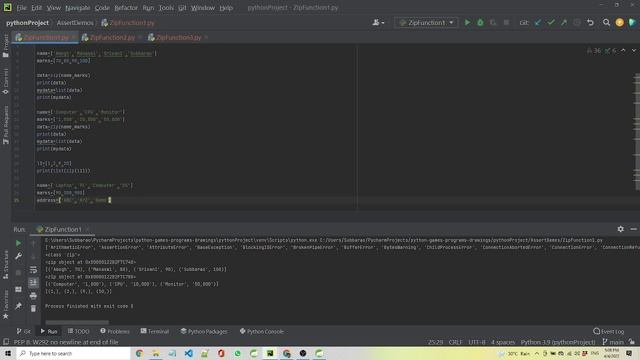
Task: Commit changes with the green Git checkmark
Action: [551, 22]
